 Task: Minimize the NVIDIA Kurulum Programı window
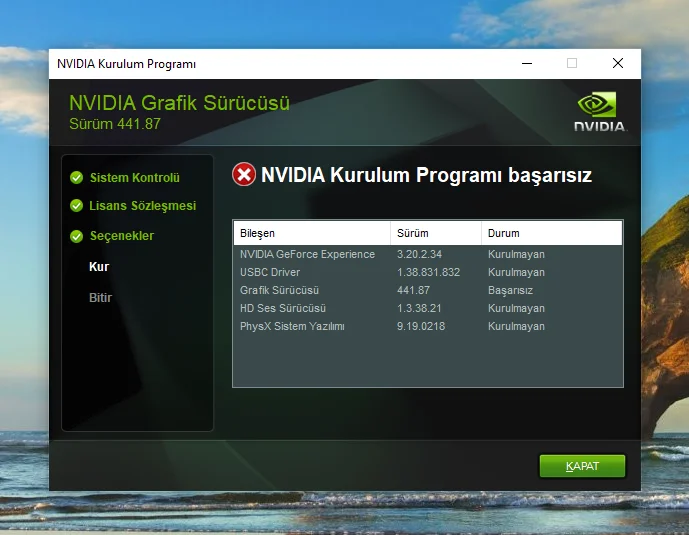pos(527,64)
